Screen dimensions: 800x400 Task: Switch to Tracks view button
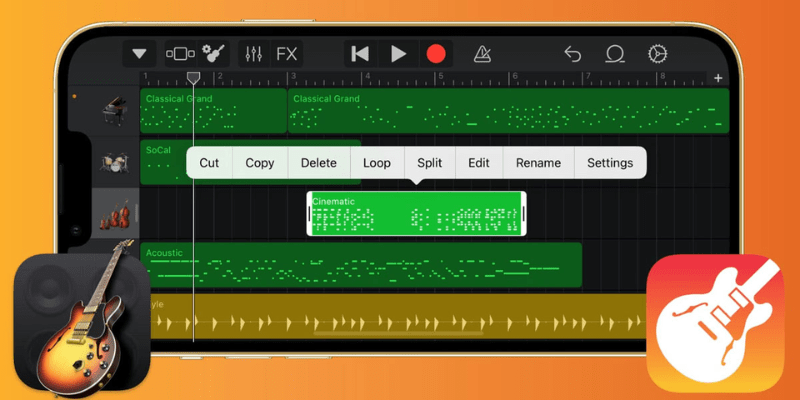tap(181, 54)
